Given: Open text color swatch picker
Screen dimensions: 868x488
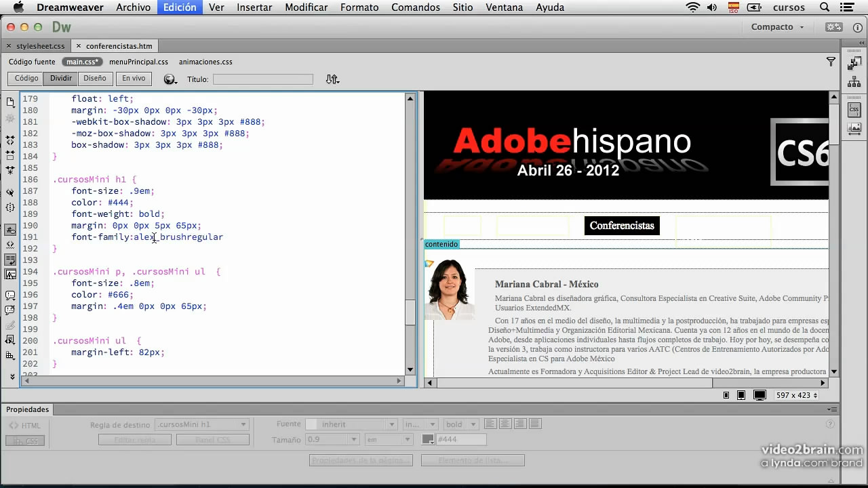Looking at the screenshot, I should tap(428, 439).
